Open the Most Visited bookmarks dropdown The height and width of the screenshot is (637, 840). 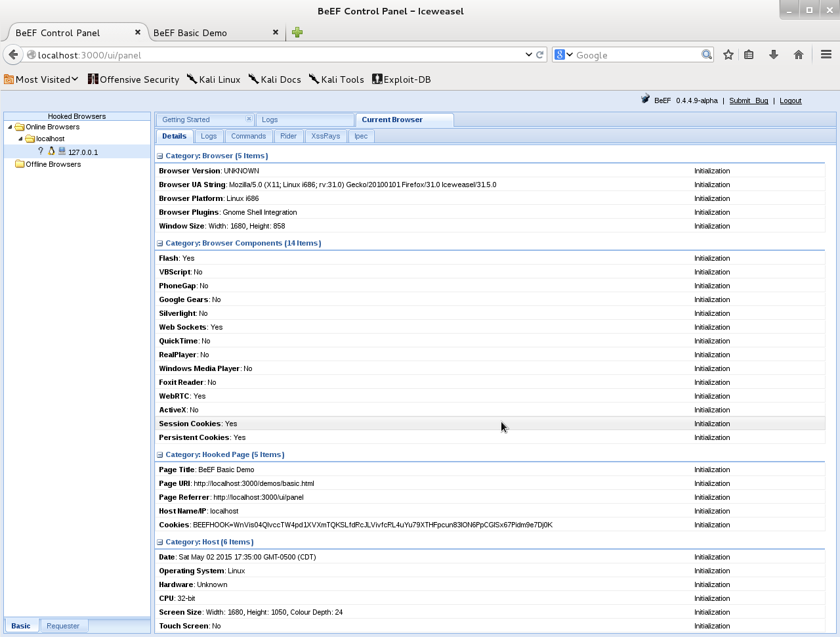[41, 79]
